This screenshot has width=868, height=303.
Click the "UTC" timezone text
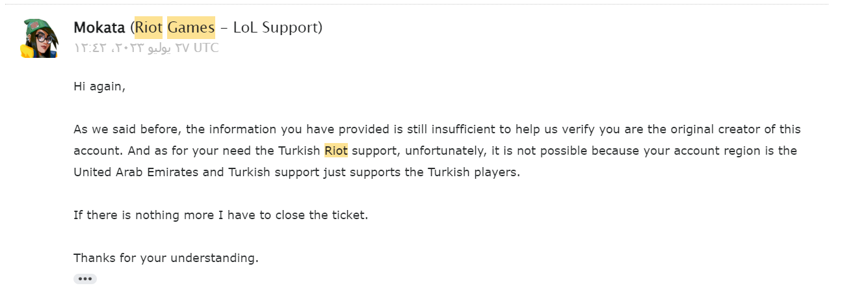click(205, 48)
